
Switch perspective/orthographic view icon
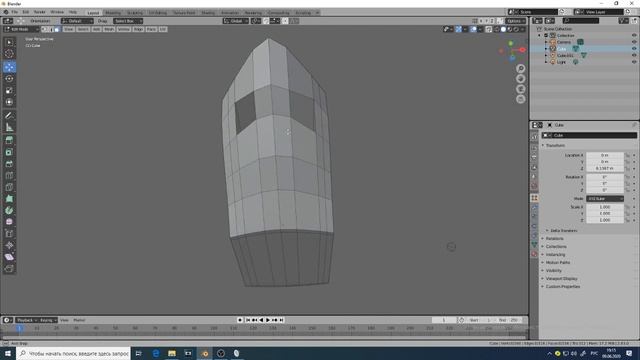pos(520,99)
